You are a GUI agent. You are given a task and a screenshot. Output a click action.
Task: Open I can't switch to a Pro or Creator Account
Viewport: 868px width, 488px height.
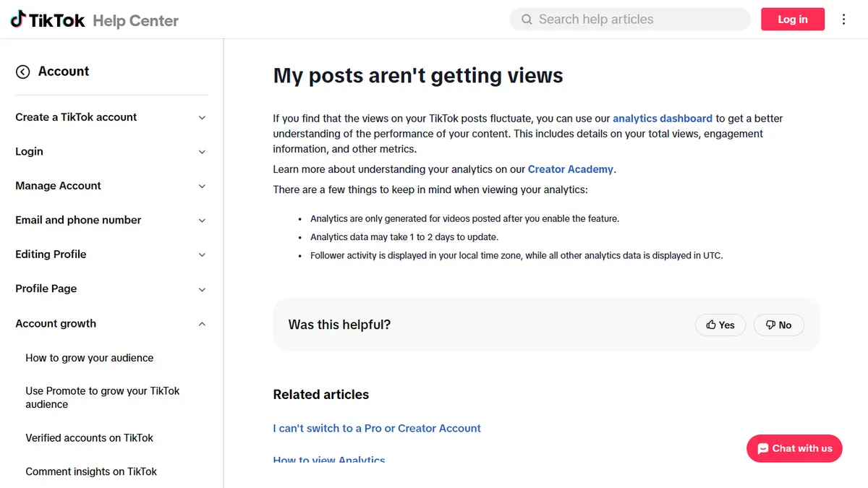tap(377, 428)
